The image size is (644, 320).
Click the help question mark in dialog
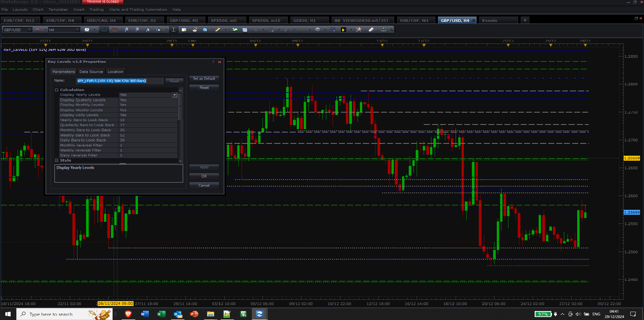tap(213, 62)
